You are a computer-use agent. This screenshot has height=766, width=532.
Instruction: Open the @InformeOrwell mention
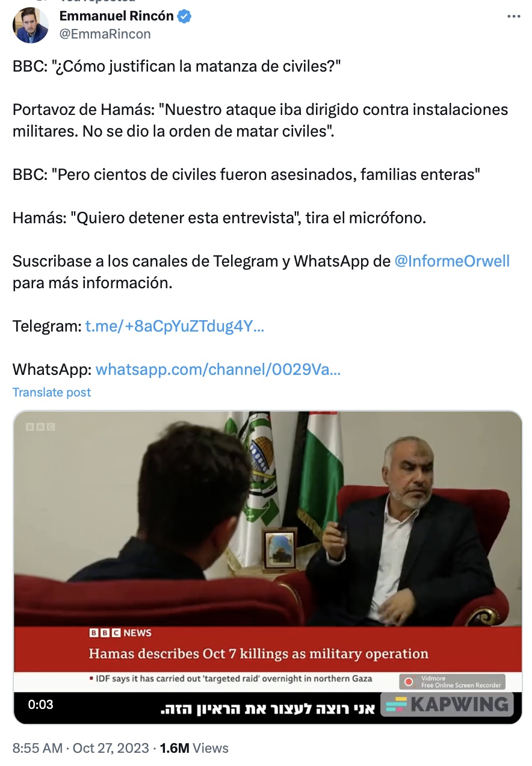[x=452, y=261]
